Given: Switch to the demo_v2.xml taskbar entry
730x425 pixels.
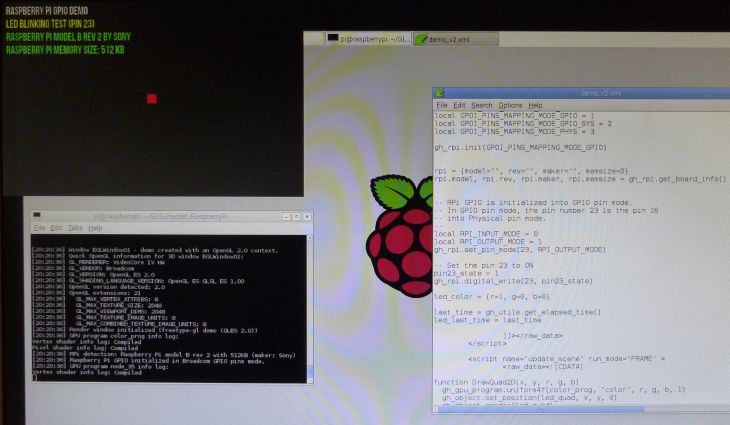Looking at the screenshot, I should tap(455, 39).
